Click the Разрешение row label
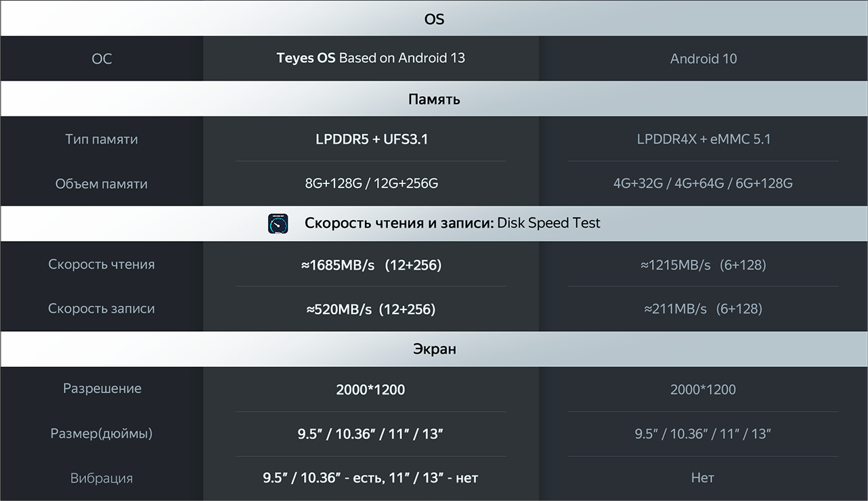 pyautogui.click(x=102, y=389)
